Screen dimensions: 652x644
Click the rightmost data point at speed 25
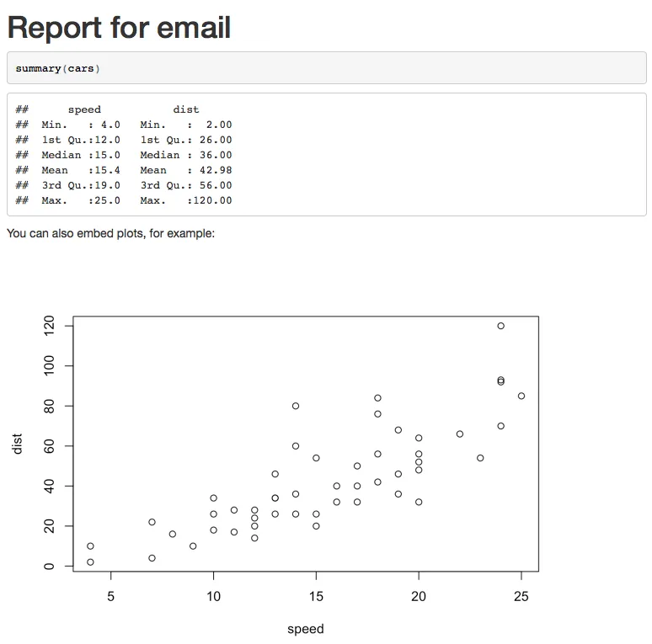click(x=521, y=396)
